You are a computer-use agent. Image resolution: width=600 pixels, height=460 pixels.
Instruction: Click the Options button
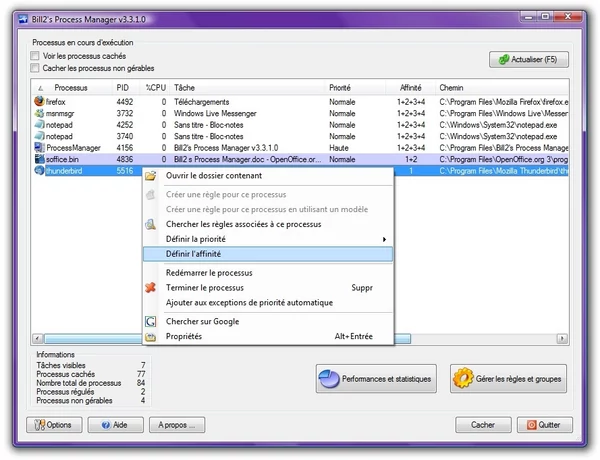(x=54, y=425)
